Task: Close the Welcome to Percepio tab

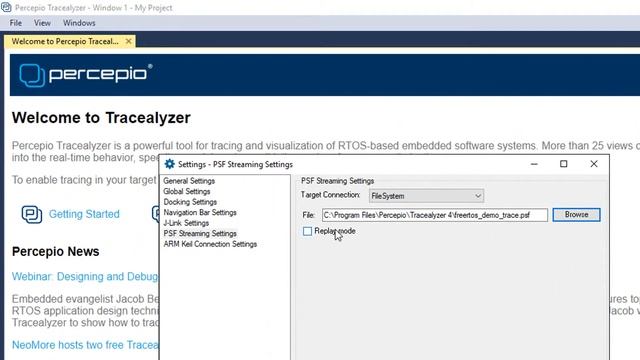Action: coord(128,41)
